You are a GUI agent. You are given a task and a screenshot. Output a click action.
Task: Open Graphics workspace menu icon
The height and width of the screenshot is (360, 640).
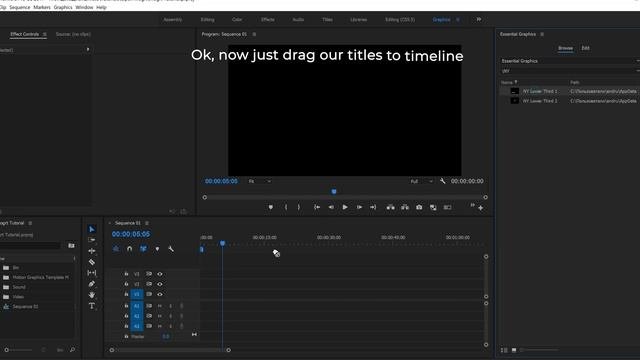coord(458,20)
